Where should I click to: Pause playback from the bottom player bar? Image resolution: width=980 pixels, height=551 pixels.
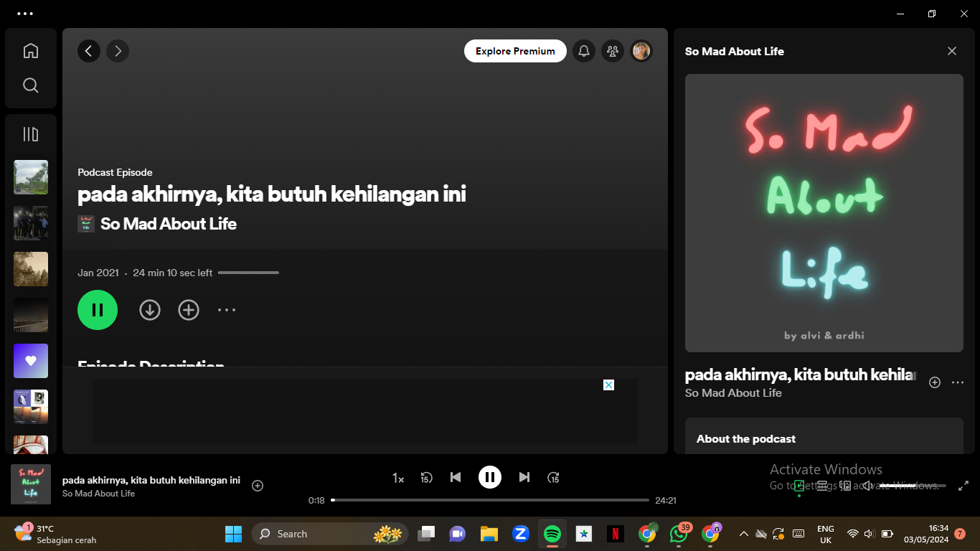point(490,477)
